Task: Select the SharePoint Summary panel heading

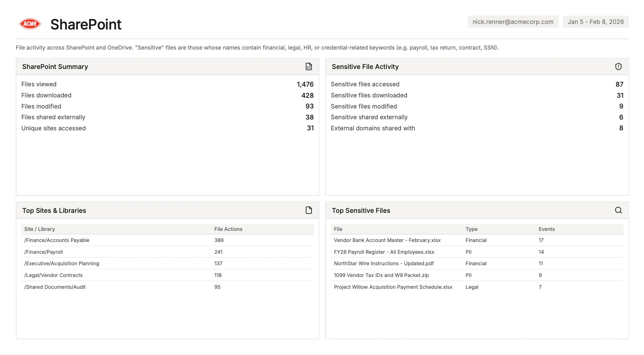Action: pyautogui.click(x=55, y=67)
